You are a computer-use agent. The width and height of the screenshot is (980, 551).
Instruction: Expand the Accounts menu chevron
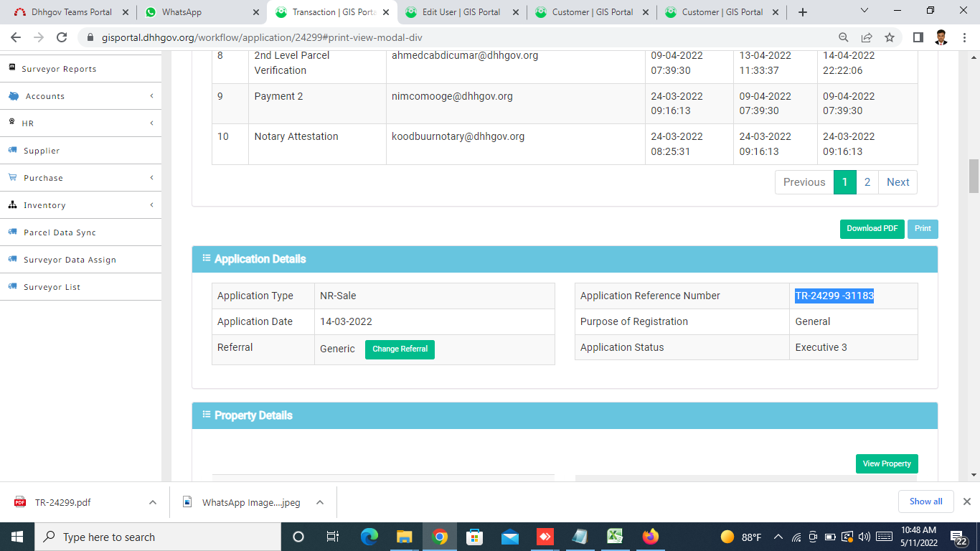[x=151, y=95]
